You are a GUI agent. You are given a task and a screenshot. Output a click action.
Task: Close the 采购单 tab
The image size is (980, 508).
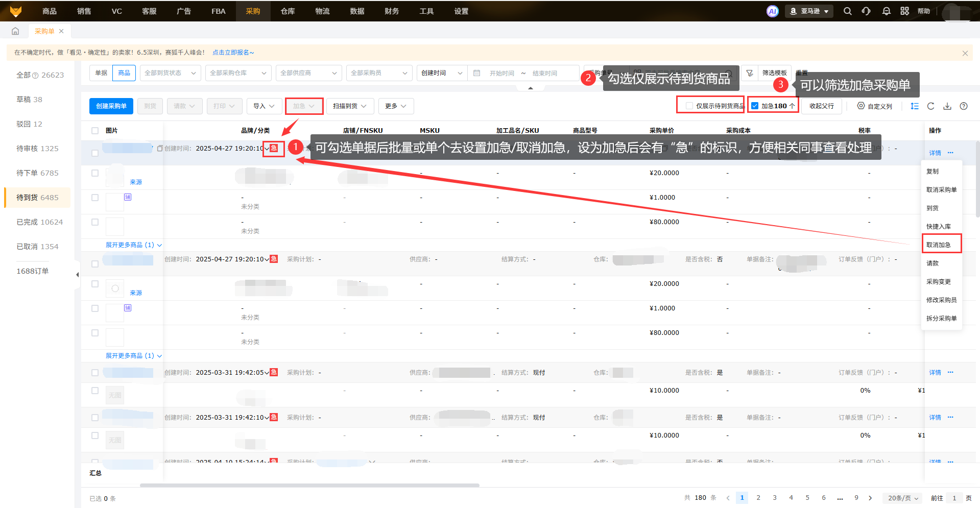61,31
